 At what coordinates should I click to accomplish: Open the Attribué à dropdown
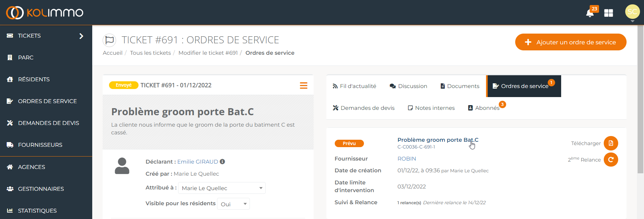click(222, 188)
